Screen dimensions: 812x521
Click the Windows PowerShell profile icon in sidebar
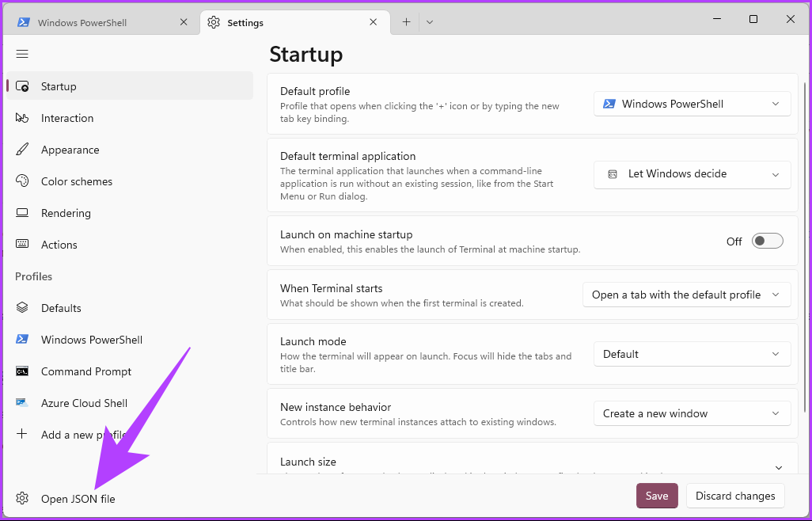pos(21,339)
